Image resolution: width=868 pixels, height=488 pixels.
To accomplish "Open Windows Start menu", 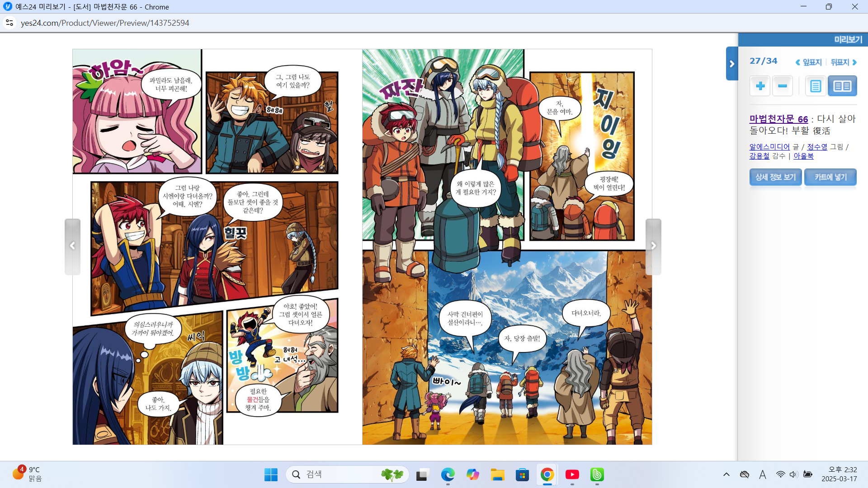I will (x=271, y=474).
